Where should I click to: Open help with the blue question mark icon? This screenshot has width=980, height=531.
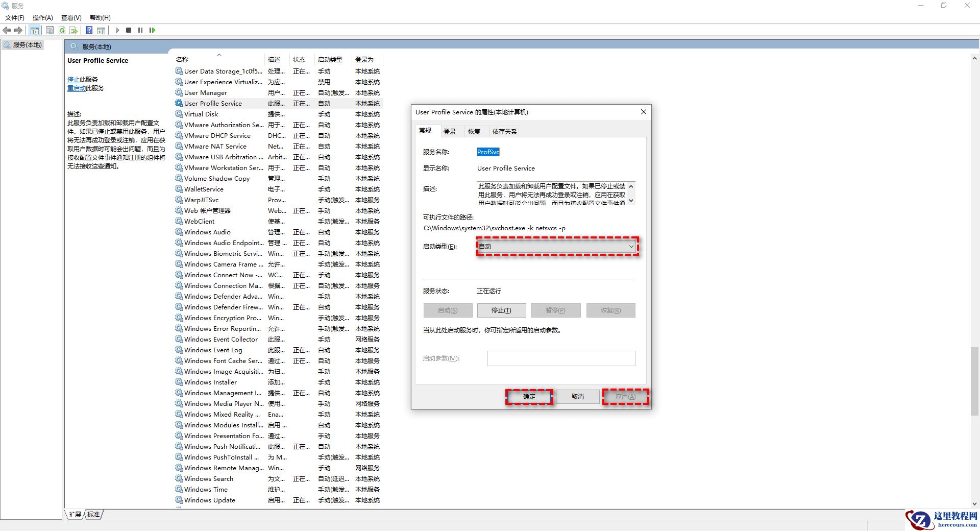(89, 31)
